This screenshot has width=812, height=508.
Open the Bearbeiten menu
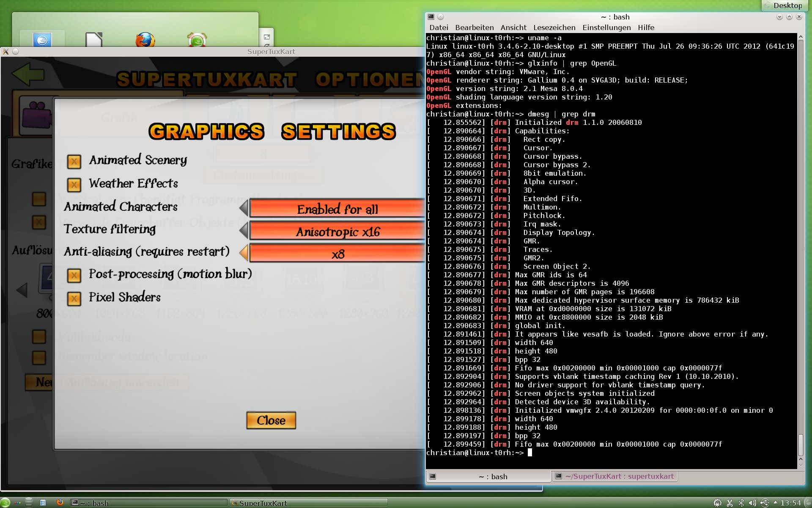click(x=475, y=28)
